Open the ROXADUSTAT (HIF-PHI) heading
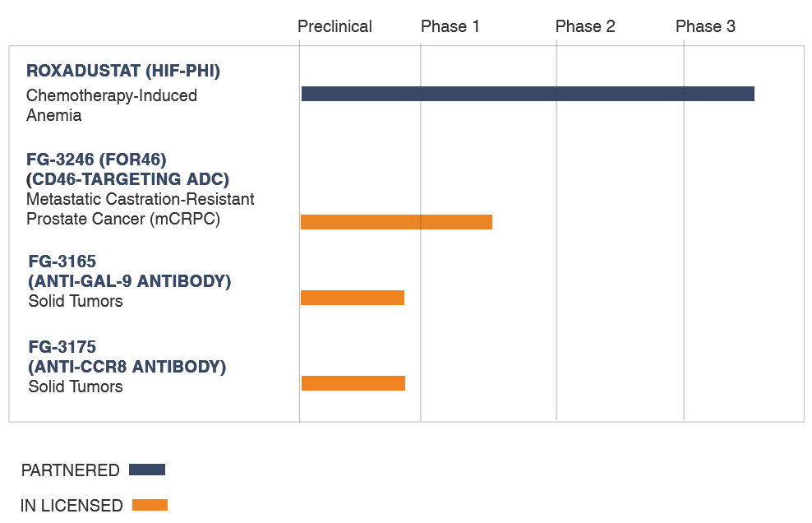This screenshot has height=523, width=812. coord(123,71)
